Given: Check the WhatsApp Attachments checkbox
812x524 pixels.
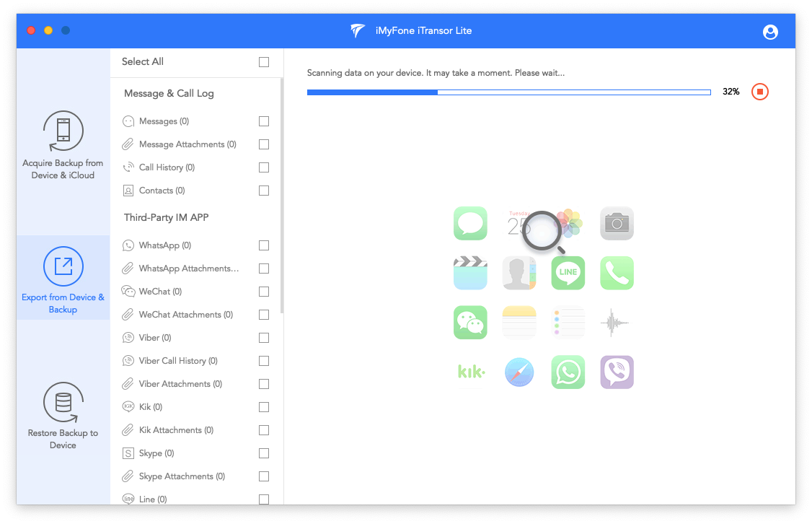Looking at the screenshot, I should [264, 268].
